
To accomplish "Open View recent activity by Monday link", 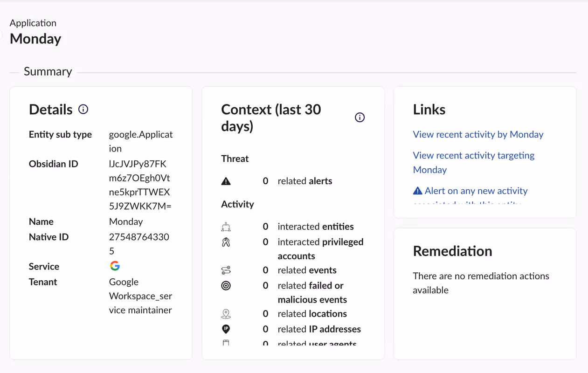I will pos(478,134).
